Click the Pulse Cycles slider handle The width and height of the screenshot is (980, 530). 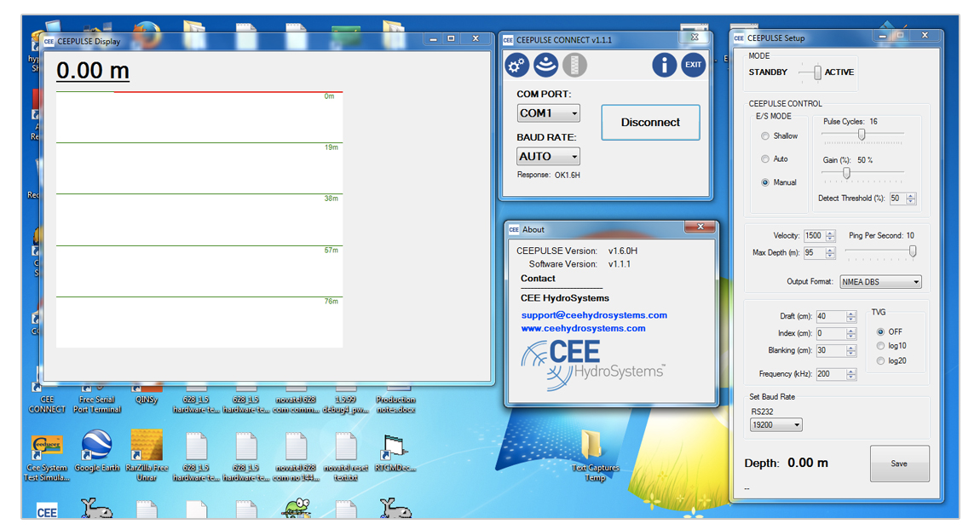click(862, 135)
